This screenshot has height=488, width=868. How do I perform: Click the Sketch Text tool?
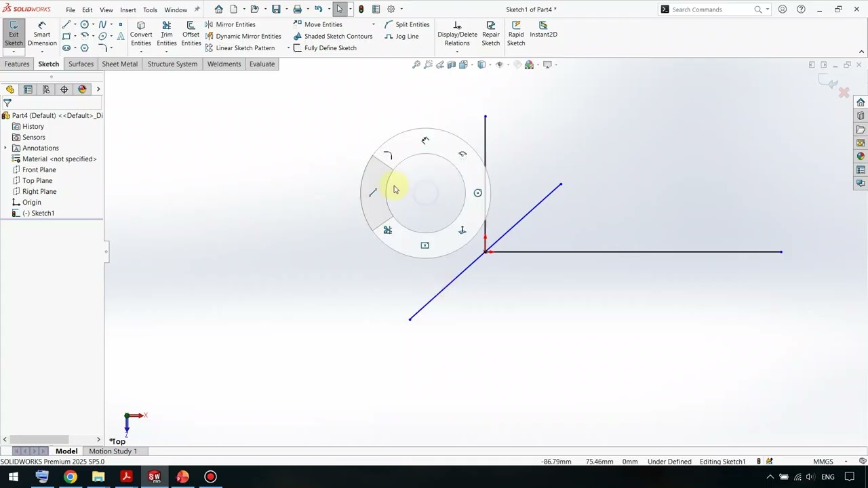121,36
